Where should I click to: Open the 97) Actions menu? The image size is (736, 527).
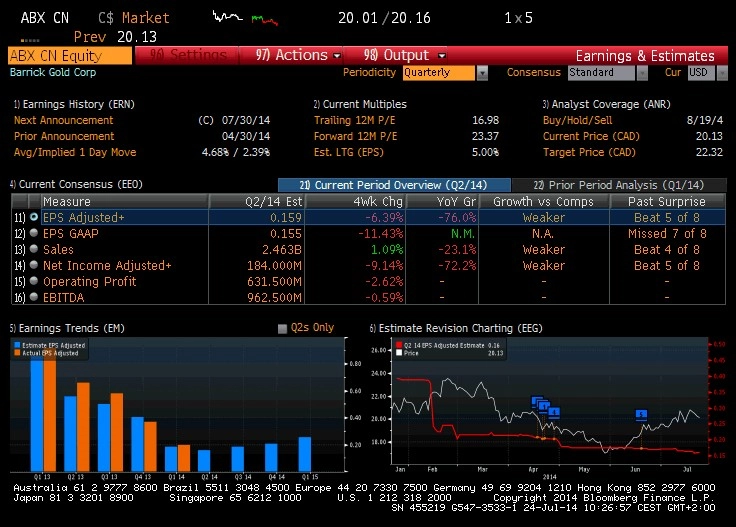pyautogui.click(x=291, y=55)
